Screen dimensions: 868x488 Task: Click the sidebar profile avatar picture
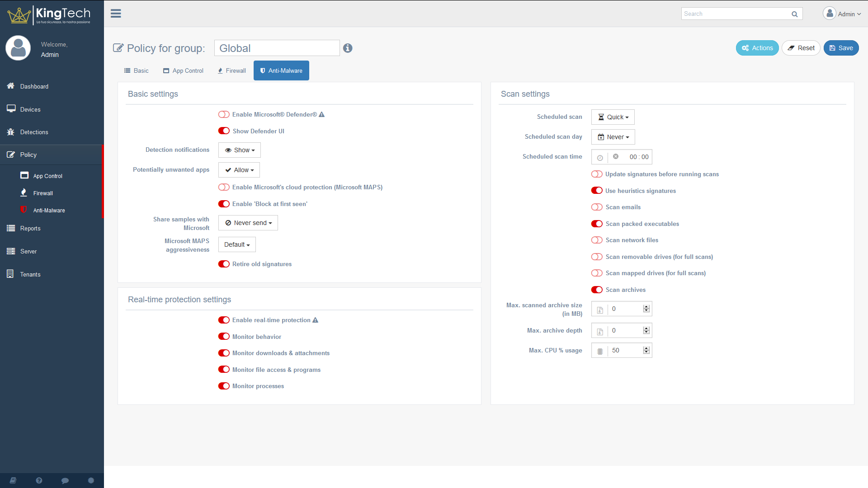18,48
